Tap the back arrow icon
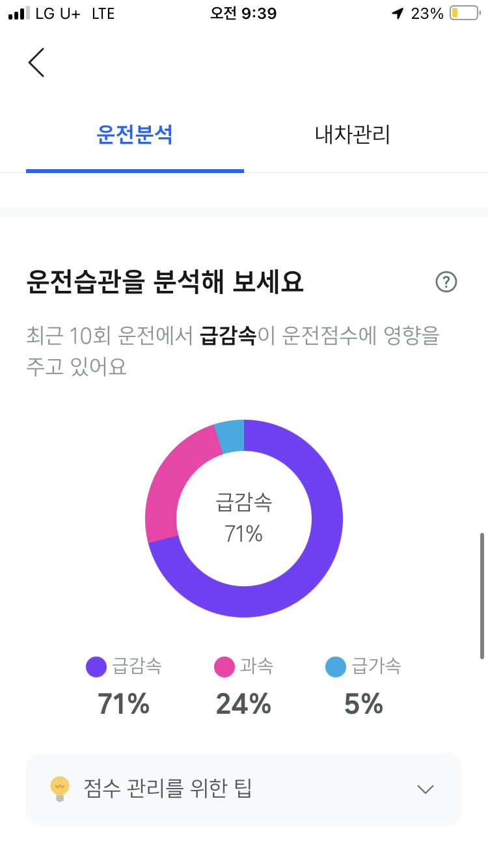The image size is (488, 868). point(36,62)
